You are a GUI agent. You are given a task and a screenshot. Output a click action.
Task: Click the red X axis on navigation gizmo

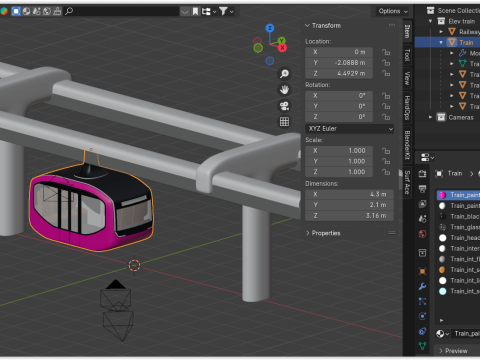(x=282, y=48)
